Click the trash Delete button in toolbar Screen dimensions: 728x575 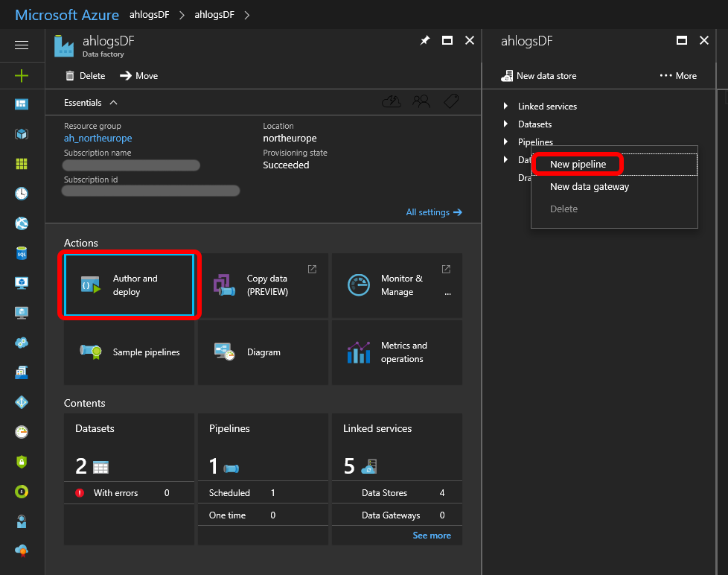[86, 76]
